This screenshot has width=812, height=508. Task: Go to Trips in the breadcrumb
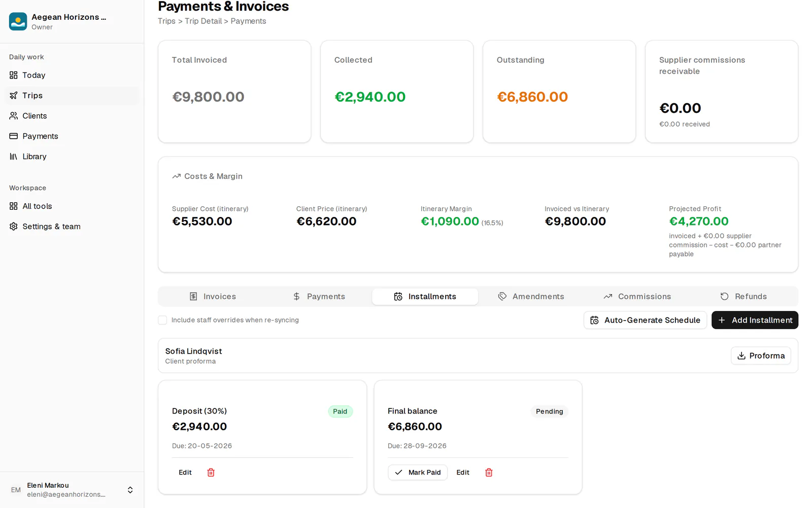click(x=166, y=21)
